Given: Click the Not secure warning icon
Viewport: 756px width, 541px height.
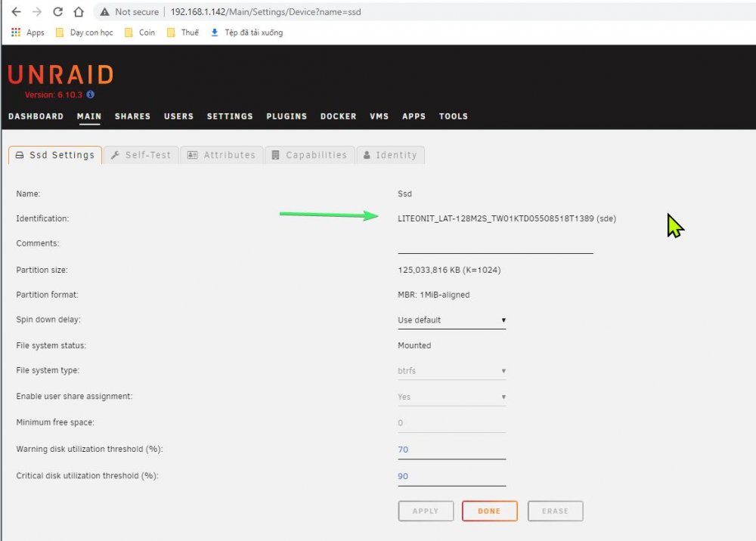Looking at the screenshot, I should tap(104, 11).
